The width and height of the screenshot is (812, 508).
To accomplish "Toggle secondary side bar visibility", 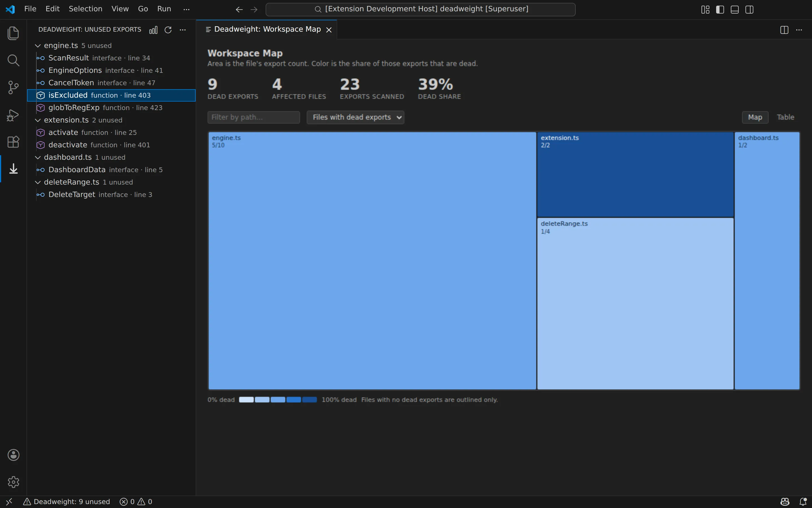I will pyautogui.click(x=750, y=9).
